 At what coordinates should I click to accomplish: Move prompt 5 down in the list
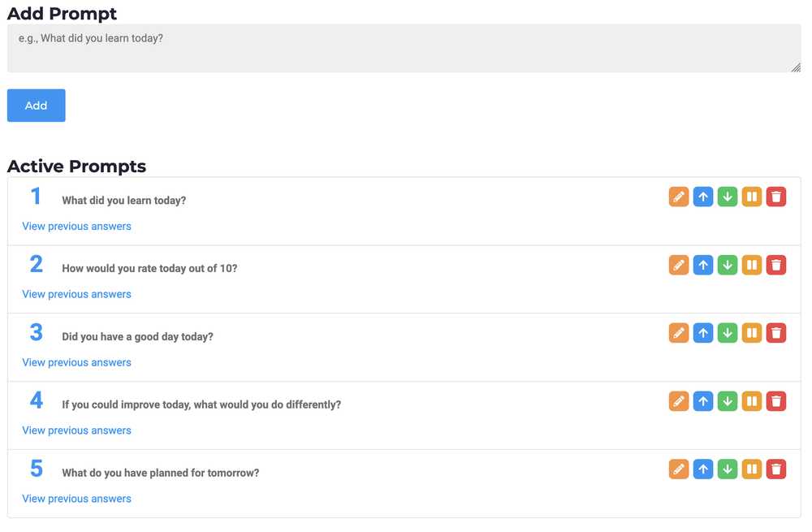coord(728,469)
